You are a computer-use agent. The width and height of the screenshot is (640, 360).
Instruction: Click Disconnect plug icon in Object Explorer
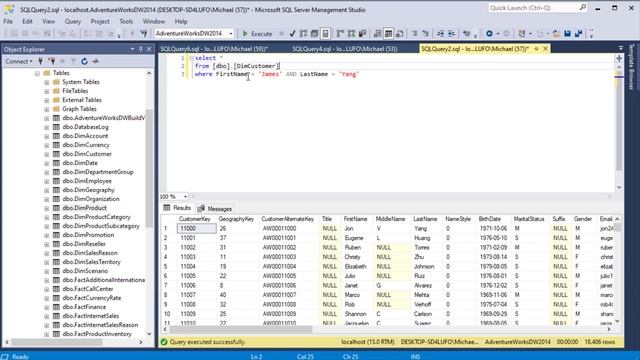pyautogui.click(x=51, y=61)
